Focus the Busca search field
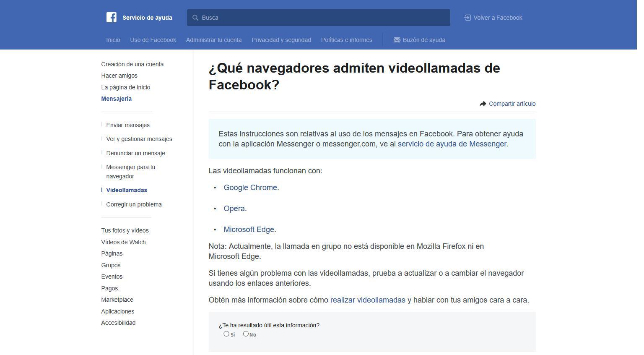 point(319,18)
